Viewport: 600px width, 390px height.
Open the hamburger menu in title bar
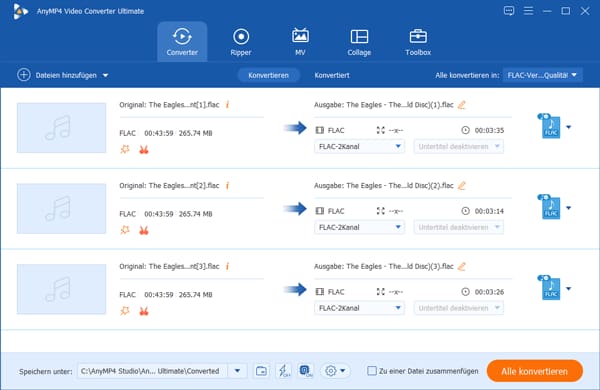click(528, 11)
